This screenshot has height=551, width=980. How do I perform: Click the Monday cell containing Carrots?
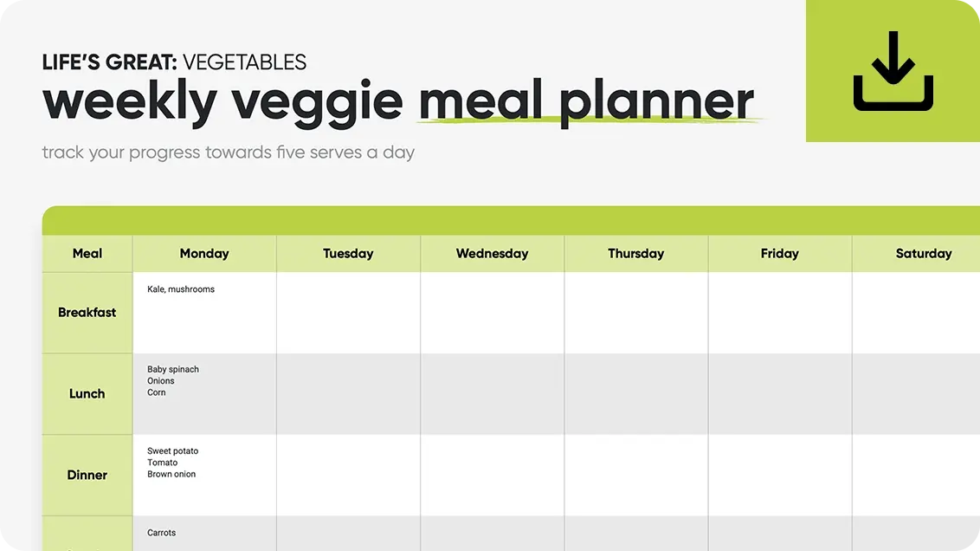tap(204, 534)
